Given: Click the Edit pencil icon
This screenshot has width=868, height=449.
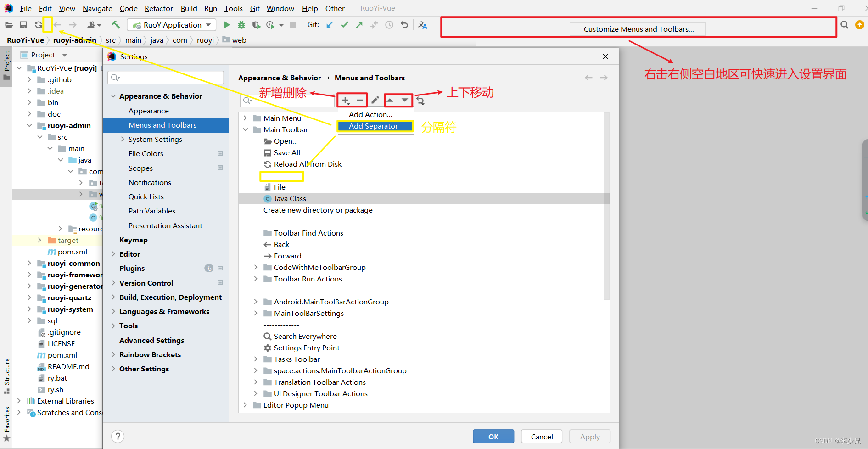Looking at the screenshot, I should click(375, 100).
